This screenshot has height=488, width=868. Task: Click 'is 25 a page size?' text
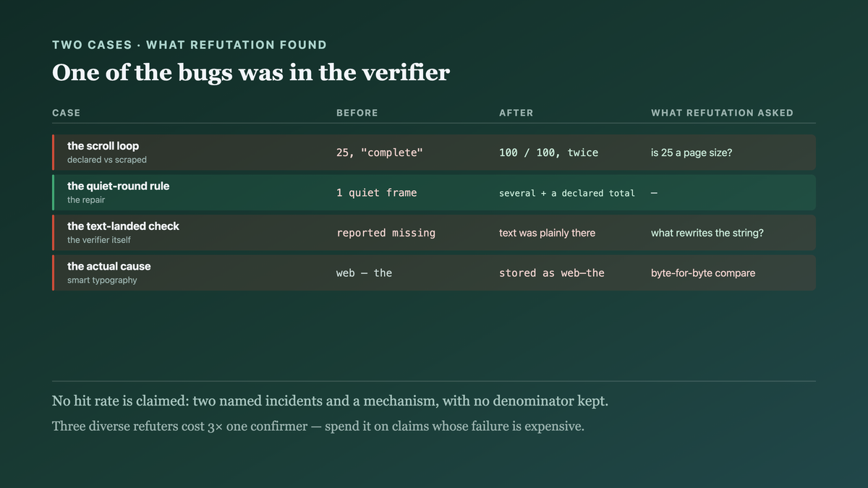(692, 153)
